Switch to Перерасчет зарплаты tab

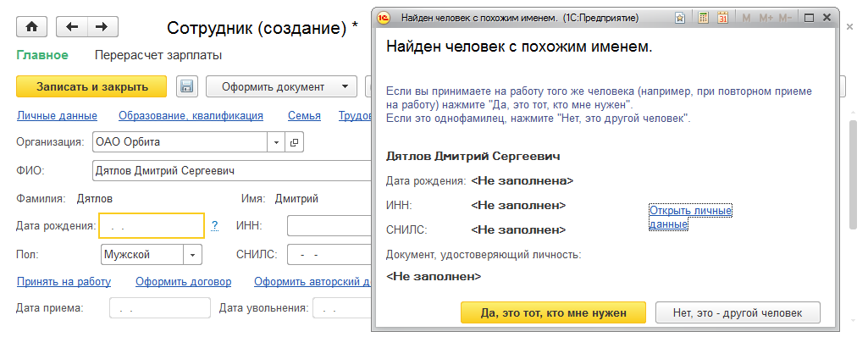pos(158,55)
